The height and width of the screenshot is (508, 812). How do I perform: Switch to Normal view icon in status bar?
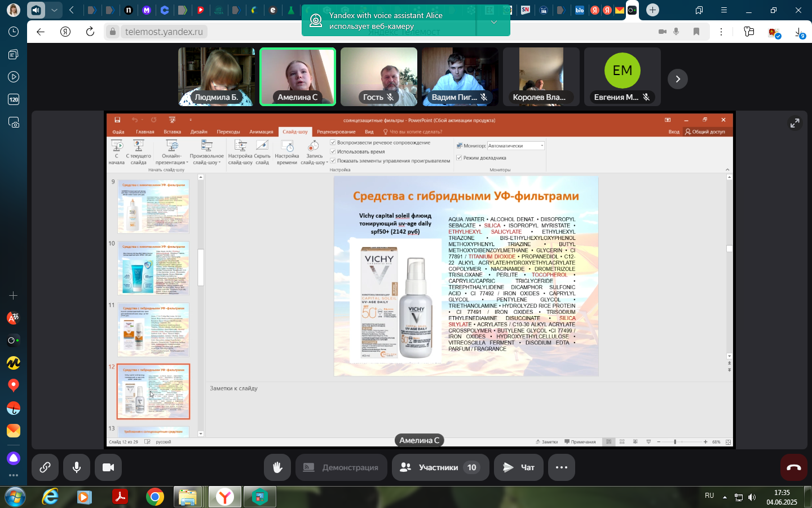coord(608,442)
